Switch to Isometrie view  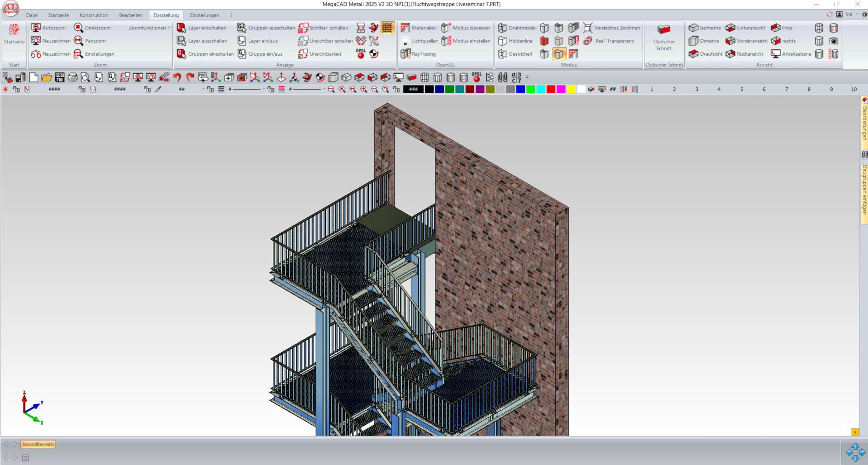705,28
